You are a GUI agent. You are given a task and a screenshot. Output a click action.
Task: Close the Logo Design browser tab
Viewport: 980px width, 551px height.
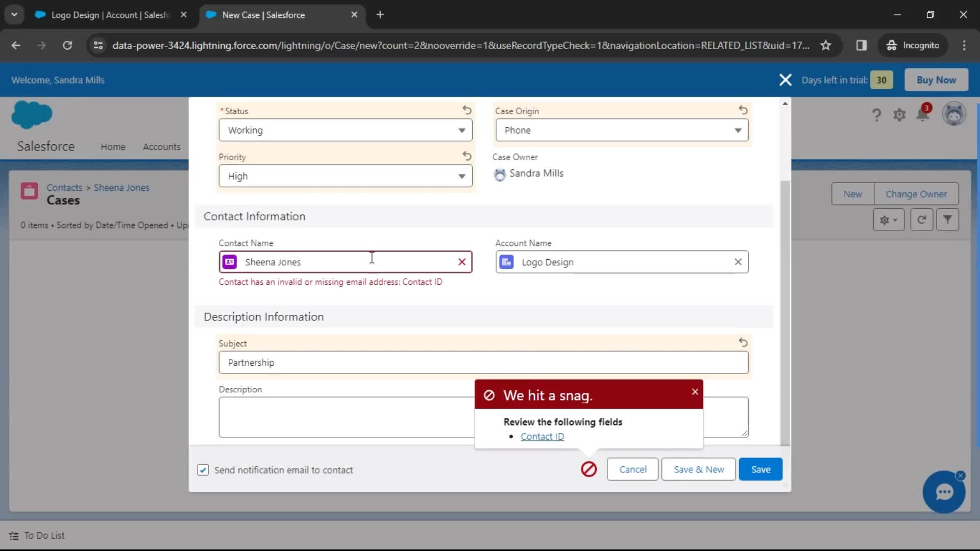184,15
